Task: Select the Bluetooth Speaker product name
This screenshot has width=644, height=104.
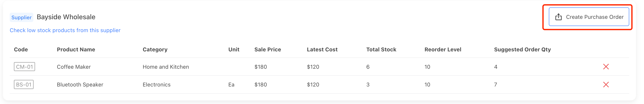Action: pos(80,85)
